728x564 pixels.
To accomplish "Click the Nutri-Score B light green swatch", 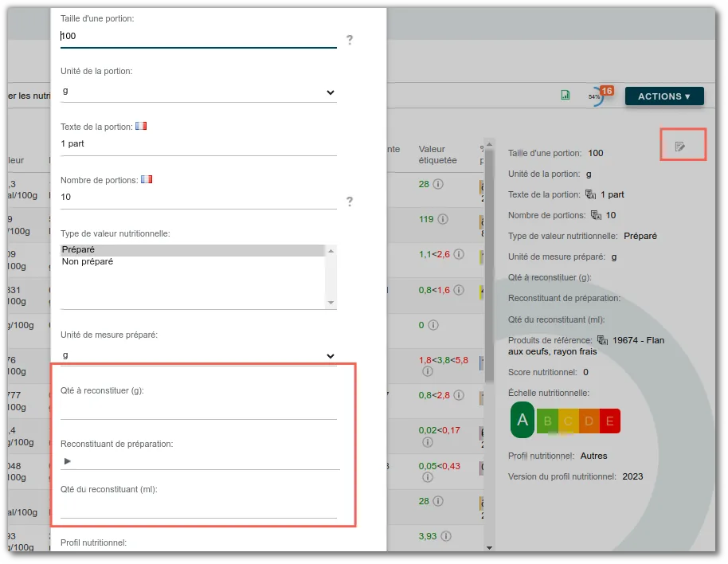I will 547,421.
